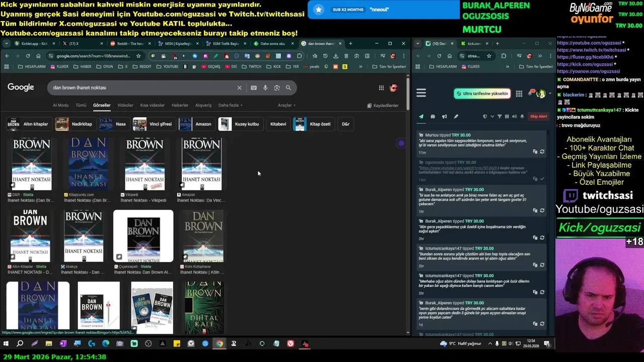
Task: Switch to the Haberler tab
Action: pos(180,105)
